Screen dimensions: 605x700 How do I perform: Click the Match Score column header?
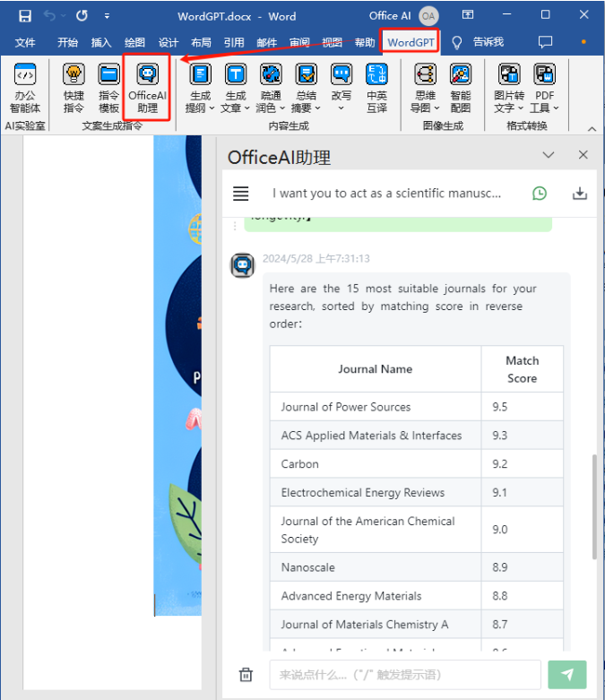[x=522, y=369]
